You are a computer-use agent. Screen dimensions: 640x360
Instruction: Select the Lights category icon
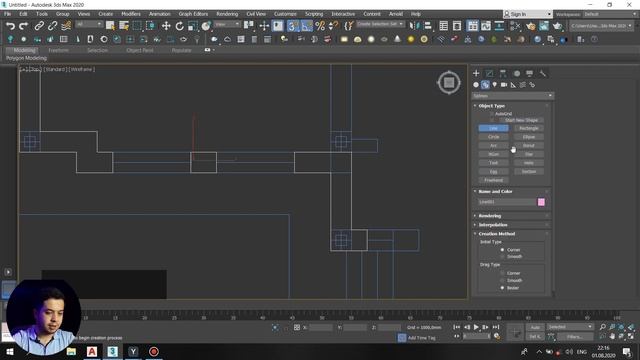(x=495, y=85)
